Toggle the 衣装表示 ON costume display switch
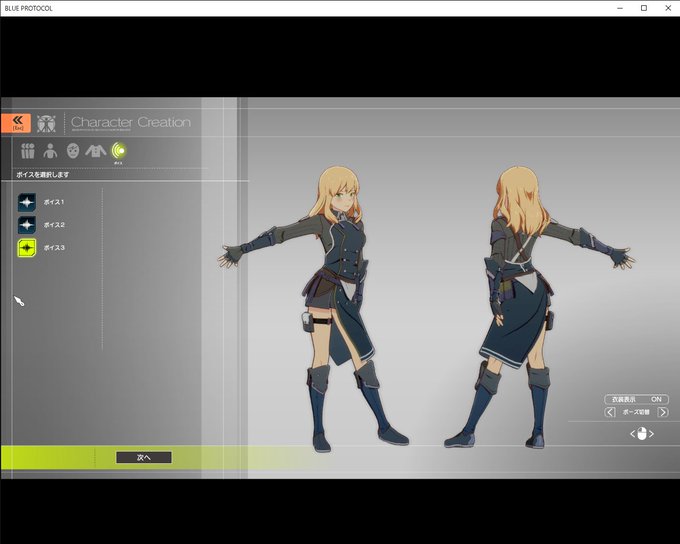The image size is (680, 544). tap(636, 399)
